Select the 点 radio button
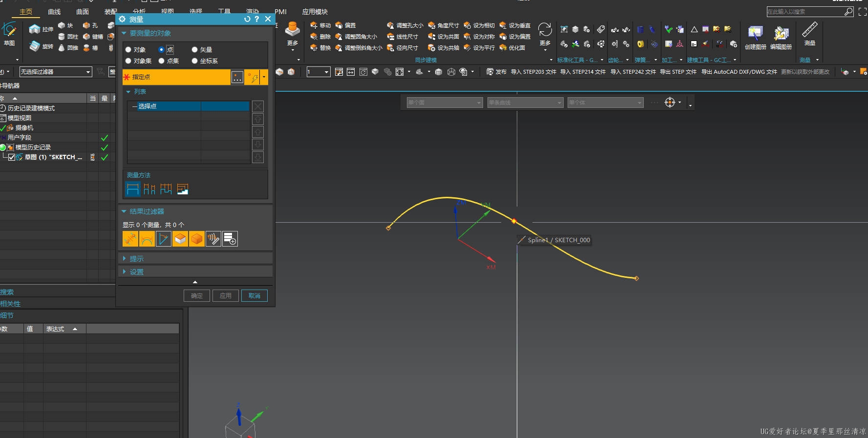This screenshot has width=868, height=438. 162,50
